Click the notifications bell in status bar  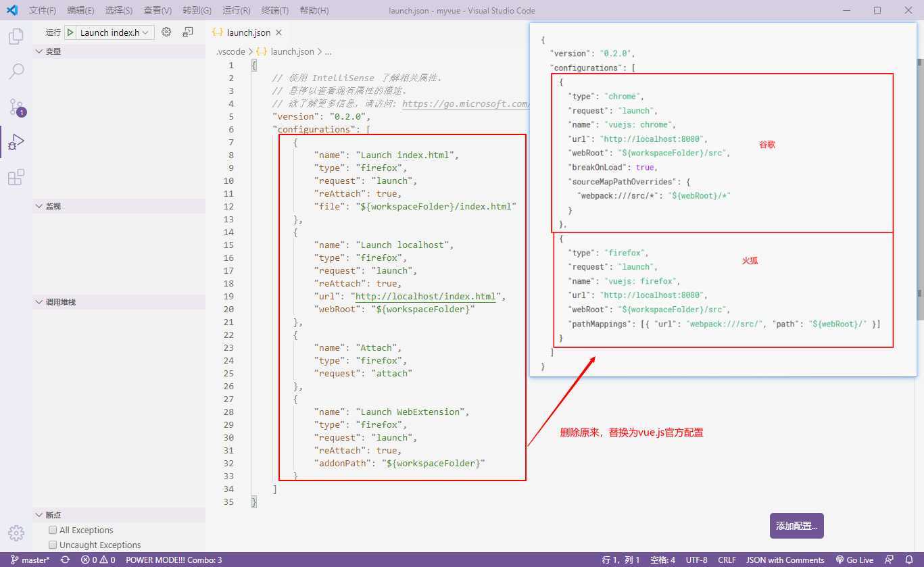click(x=909, y=560)
